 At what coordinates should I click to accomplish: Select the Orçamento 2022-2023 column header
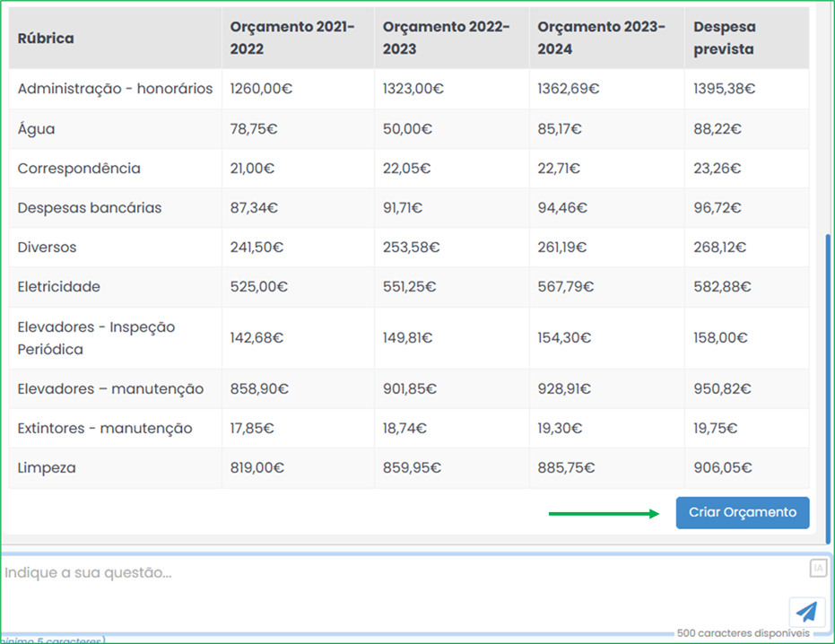click(446, 39)
